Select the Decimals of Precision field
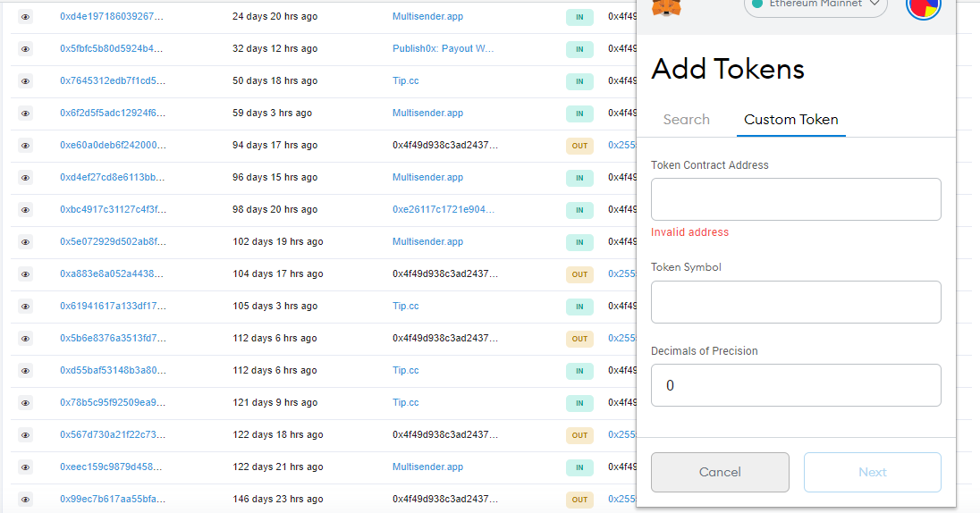980x513 pixels. click(x=796, y=385)
